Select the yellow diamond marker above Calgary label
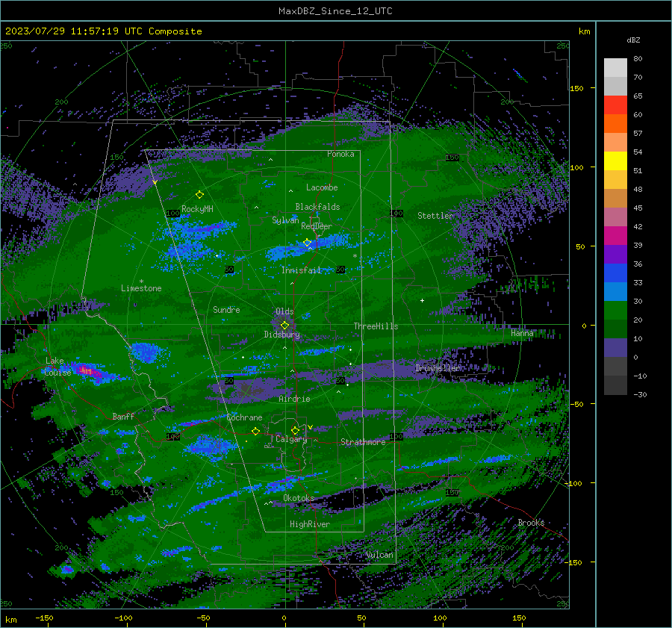Screen dimensions: 672x628 tap(295, 430)
